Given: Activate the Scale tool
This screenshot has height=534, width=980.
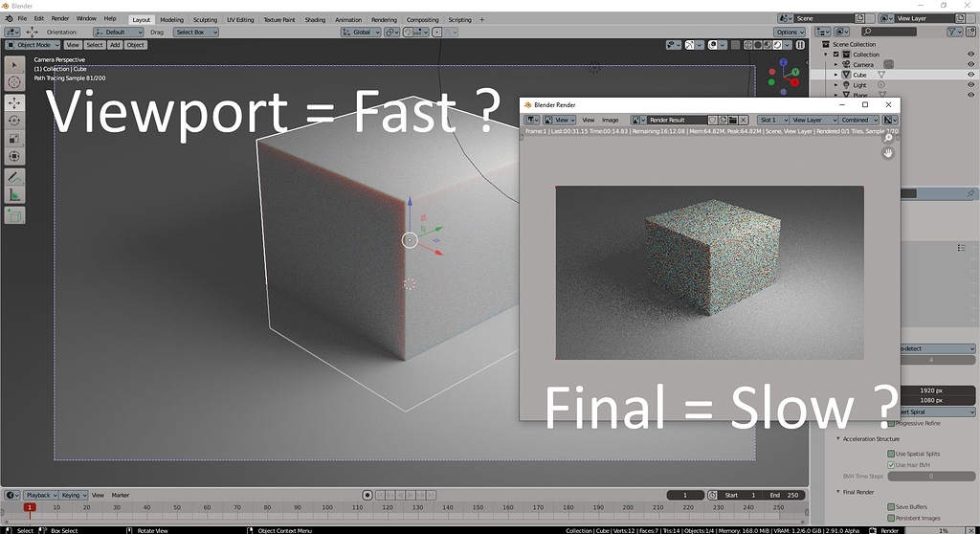Looking at the screenshot, I should click(14, 139).
